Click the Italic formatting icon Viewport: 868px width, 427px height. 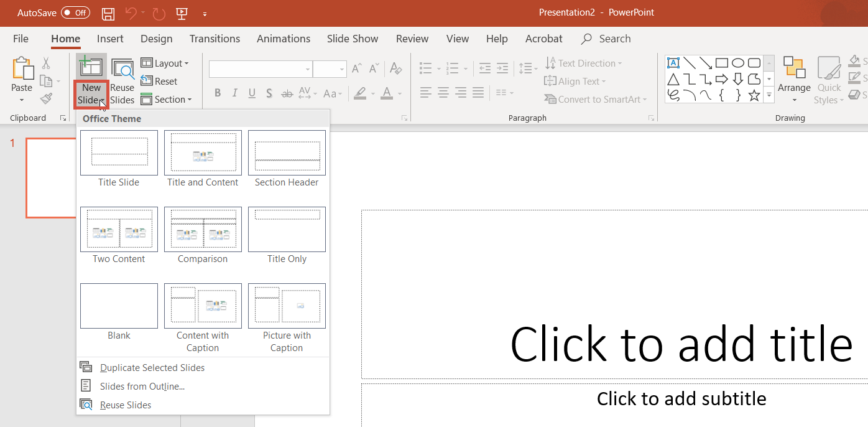coord(234,93)
